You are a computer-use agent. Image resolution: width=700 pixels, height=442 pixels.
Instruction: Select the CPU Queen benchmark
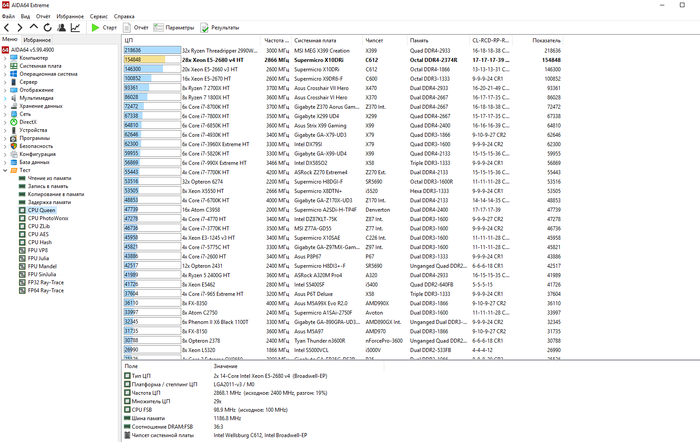42,210
